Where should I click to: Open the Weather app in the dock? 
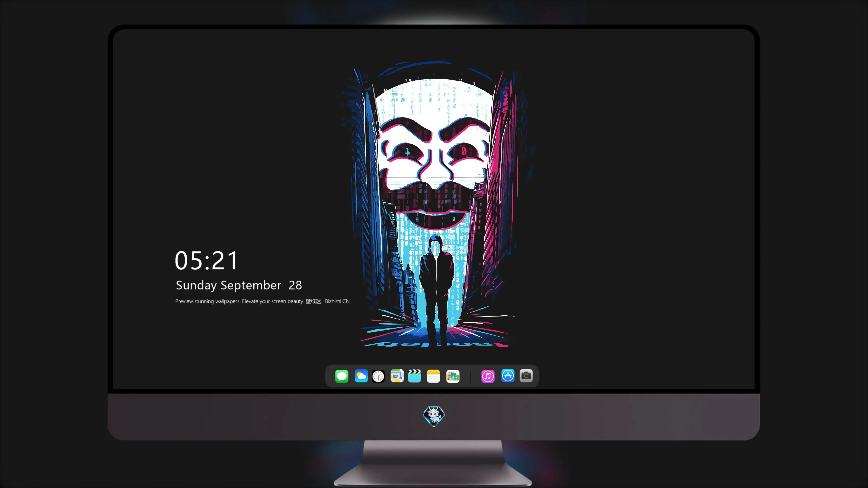[361, 376]
